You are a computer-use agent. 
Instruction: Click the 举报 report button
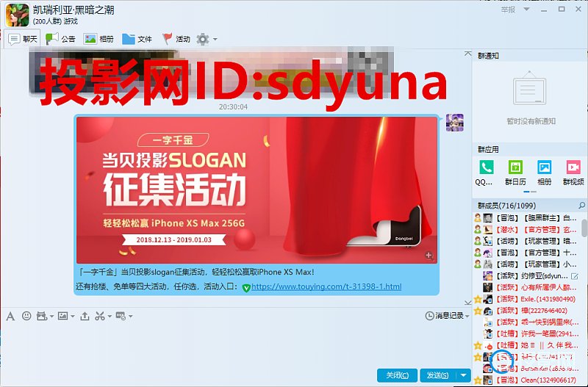pos(508,10)
